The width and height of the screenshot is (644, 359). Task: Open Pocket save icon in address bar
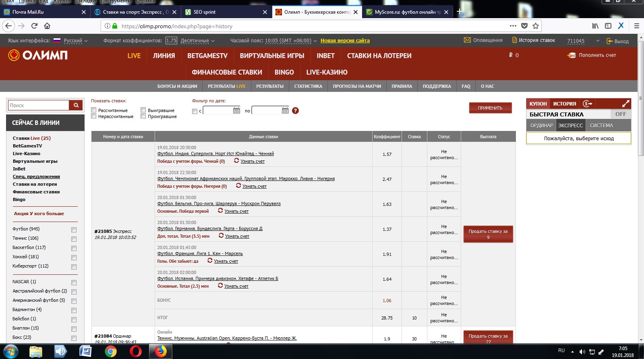524,26
